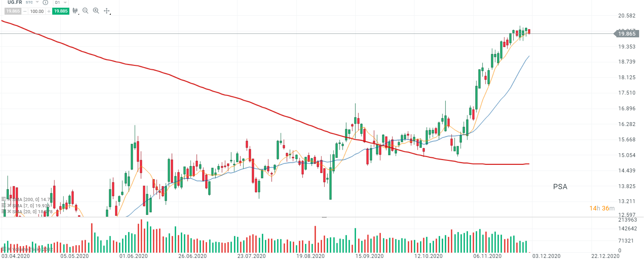
Task: Expand the UG.FR symbol dropdown arrow
Action: (37, 2)
